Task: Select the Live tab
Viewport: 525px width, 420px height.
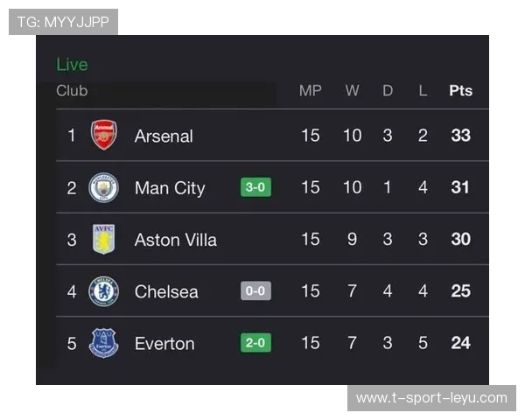Action: coord(72,65)
